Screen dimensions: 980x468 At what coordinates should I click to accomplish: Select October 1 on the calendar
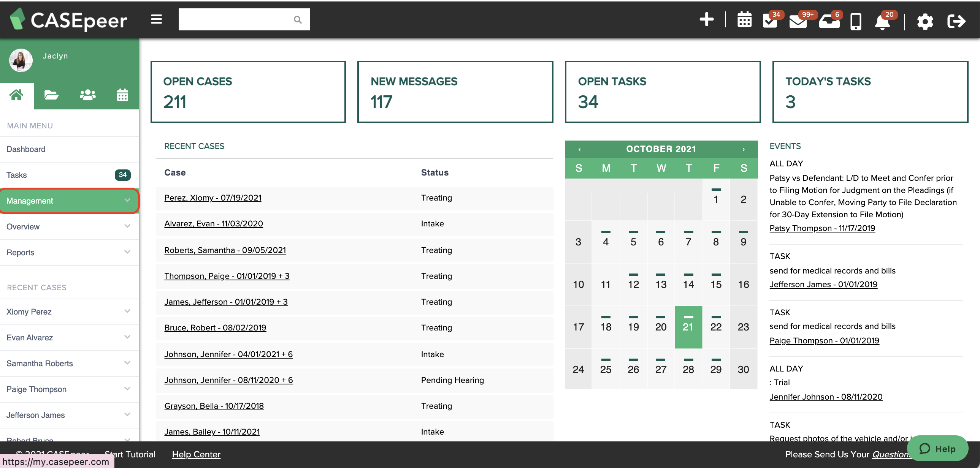(x=715, y=199)
